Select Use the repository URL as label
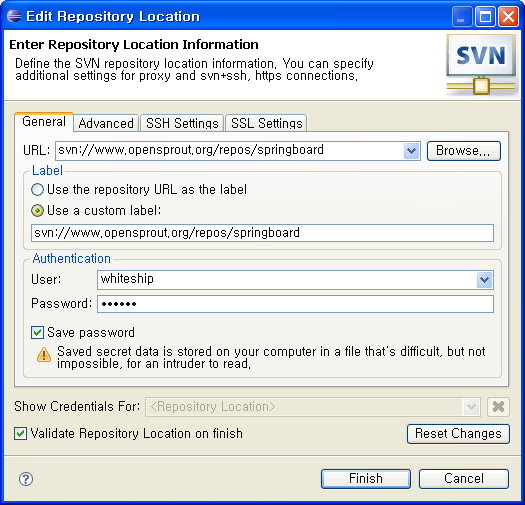The image size is (525, 505). (x=37, y=190)
